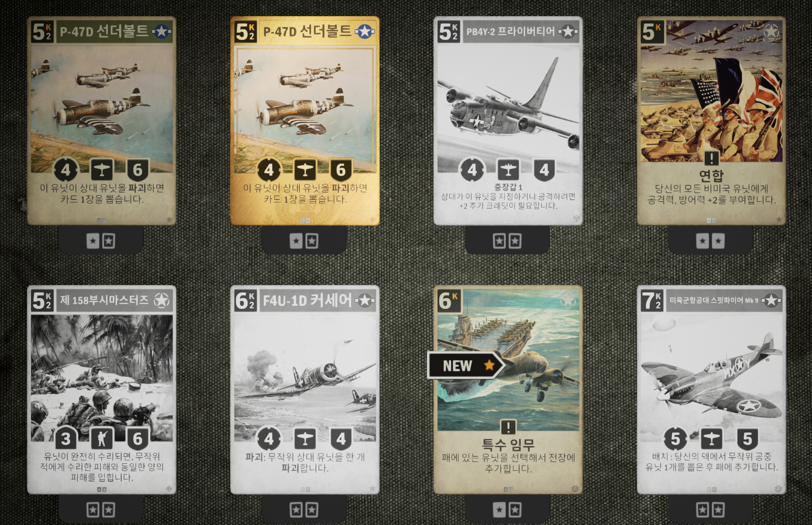Click the exclamation order icon on 연합 card
This screenshot has height=525, width=812.
(711, 158)
